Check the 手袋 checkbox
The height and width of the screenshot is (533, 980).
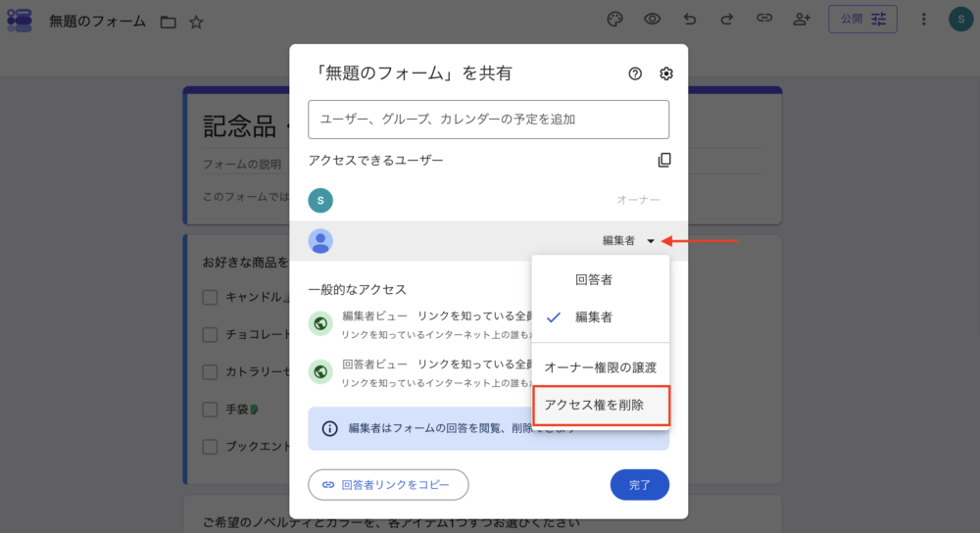pos(210,410)
